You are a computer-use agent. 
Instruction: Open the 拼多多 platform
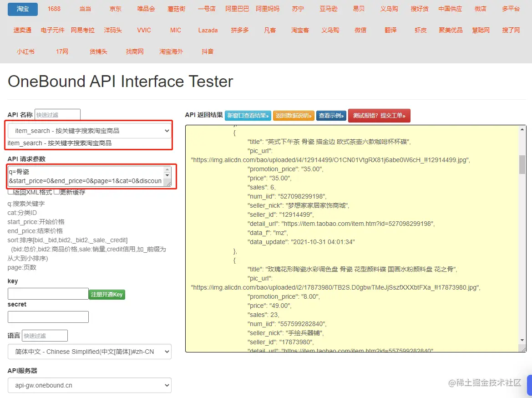[x=240, y=30]
